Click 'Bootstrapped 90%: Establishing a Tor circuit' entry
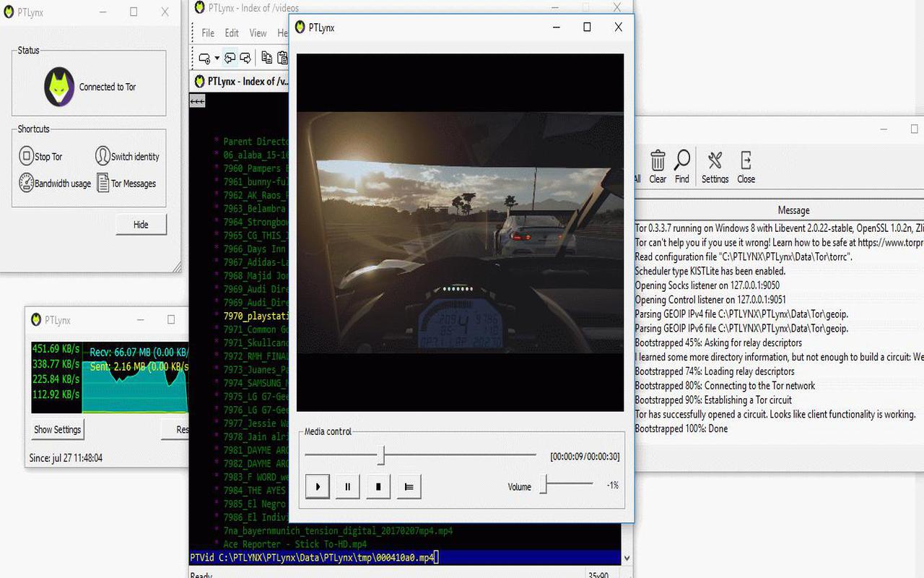Screen dimensions: 924x578 tap(713, 400)
